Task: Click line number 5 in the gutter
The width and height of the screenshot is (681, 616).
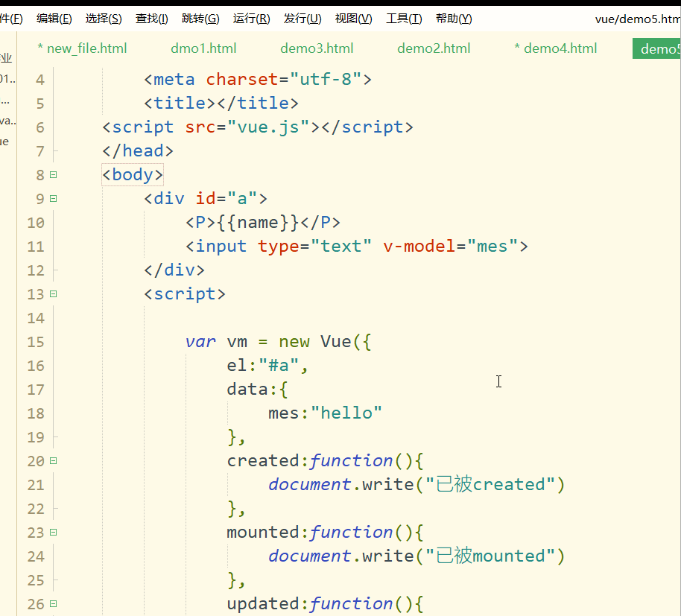Action: pos(40,104)
